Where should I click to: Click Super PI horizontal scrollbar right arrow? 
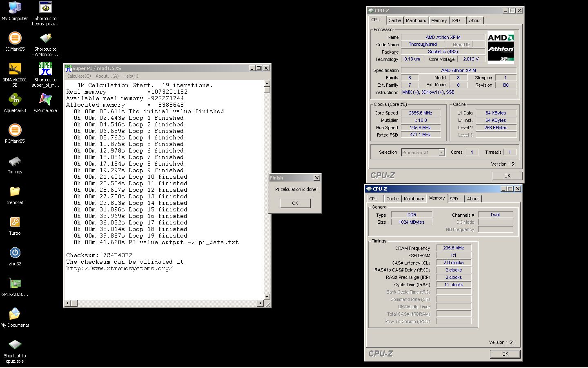point(261,303)
